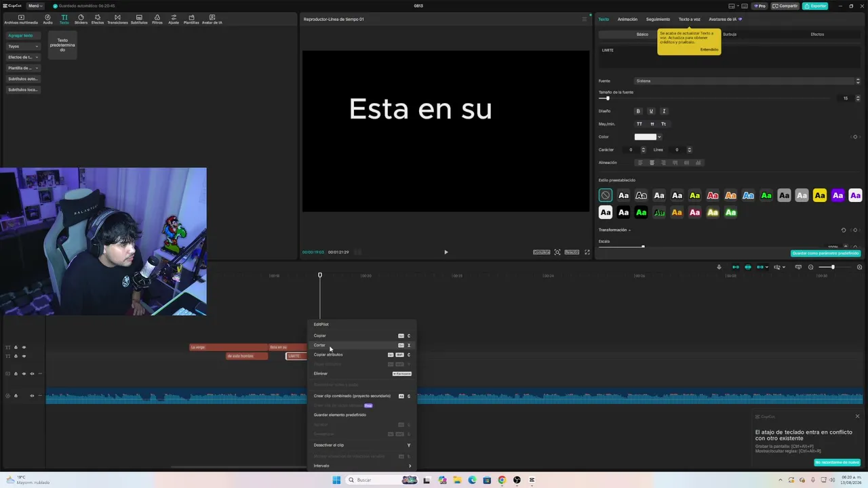The width and height of the screenshot is (868, 488).
Task: Apply bold to the text
Action: pos(638,111)
